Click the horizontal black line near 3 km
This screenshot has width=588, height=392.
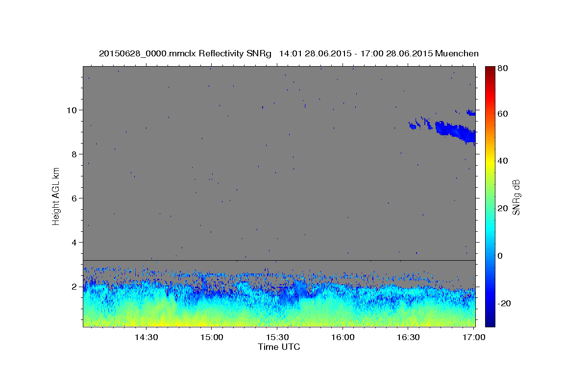279,261
